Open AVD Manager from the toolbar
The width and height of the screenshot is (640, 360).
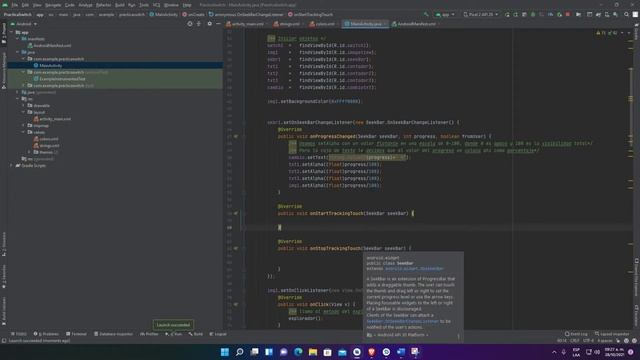[x=607, y=14]
